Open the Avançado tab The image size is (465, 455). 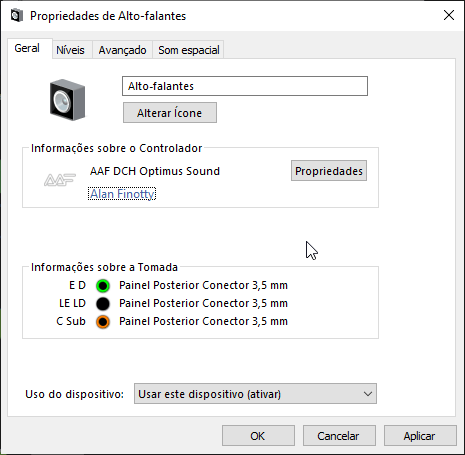(122, 50)
